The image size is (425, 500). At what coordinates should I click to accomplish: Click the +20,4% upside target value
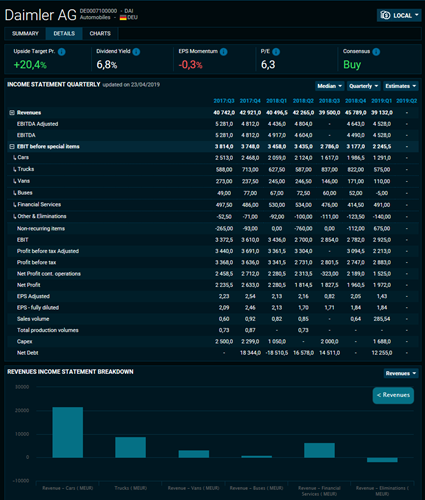tap(30, 65)
